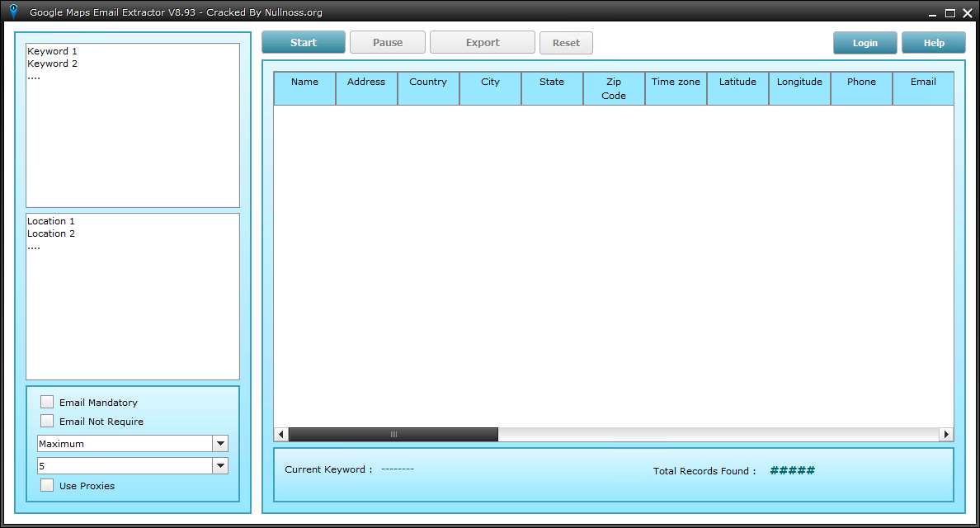Click the Time zone column header

point(676,88)
